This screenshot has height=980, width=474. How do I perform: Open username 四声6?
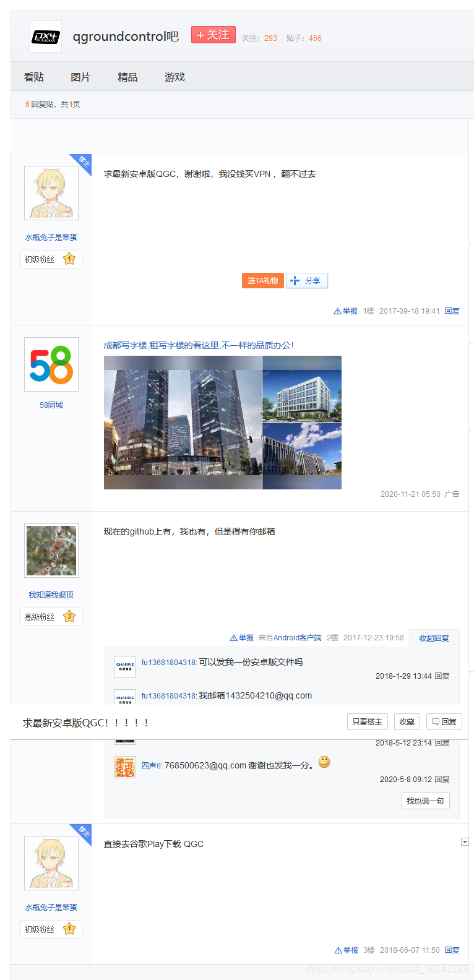point(151,766)
